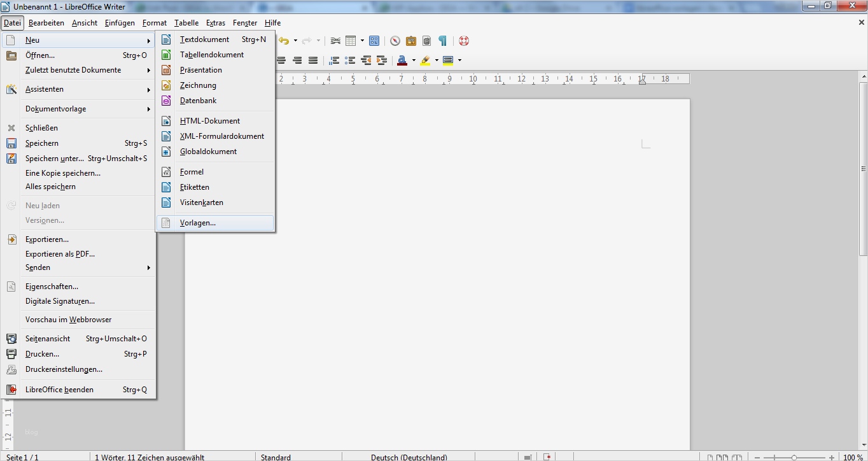Choose Zeichnung from the Neu submenu
The image size is (868, 461).
pyautogui.click(x=215, y=85)
